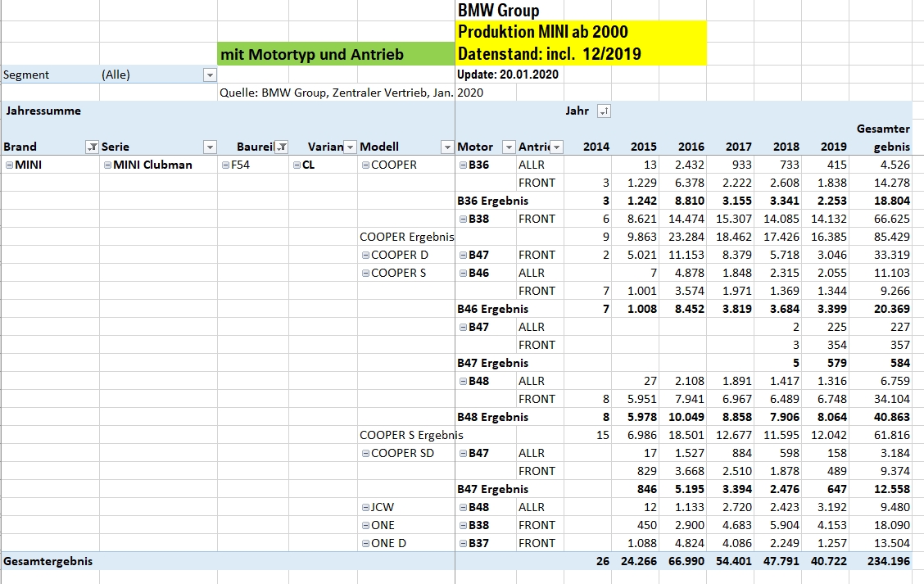Open the Motor column dropdown arrow
This screenshot has height=584, width=924.
(508, 147)
